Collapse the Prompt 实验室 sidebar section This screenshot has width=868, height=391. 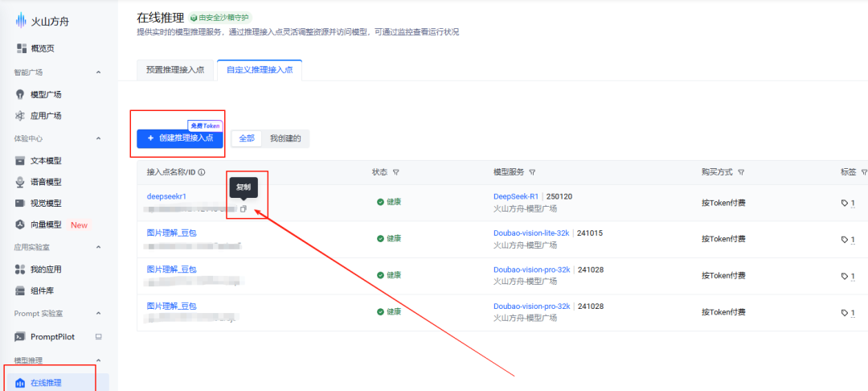(99, 313)
